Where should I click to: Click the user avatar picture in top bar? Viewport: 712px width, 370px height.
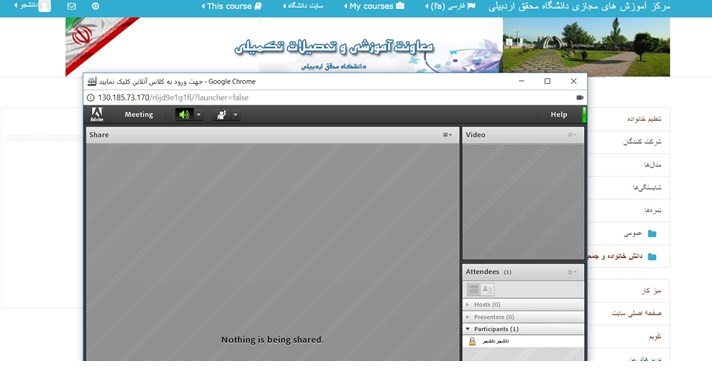point(44,6)
